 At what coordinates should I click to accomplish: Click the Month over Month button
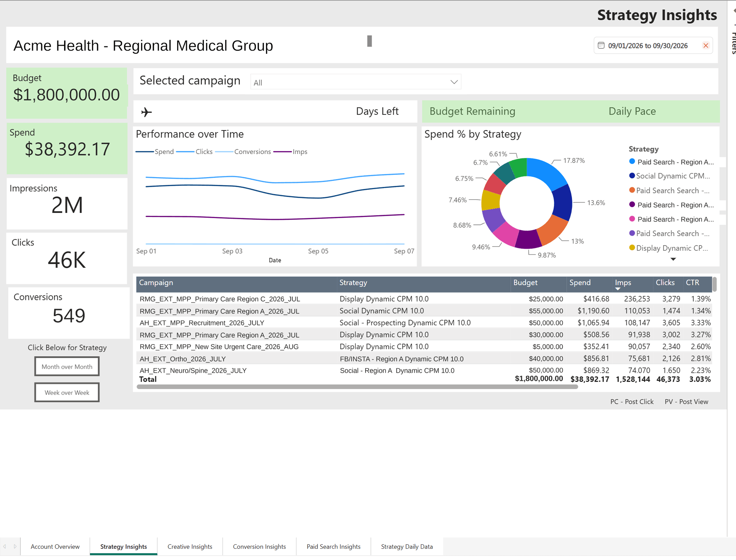click(67, 366)
